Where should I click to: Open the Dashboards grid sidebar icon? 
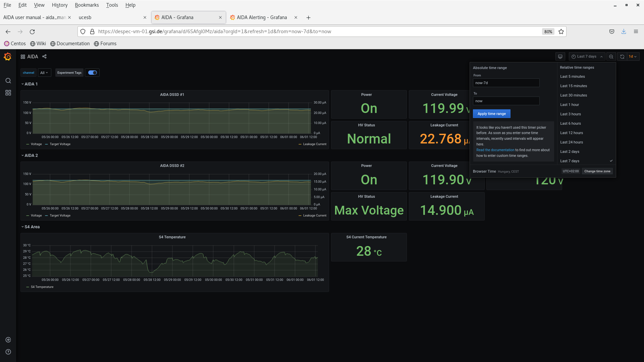[x=8, y=93]
